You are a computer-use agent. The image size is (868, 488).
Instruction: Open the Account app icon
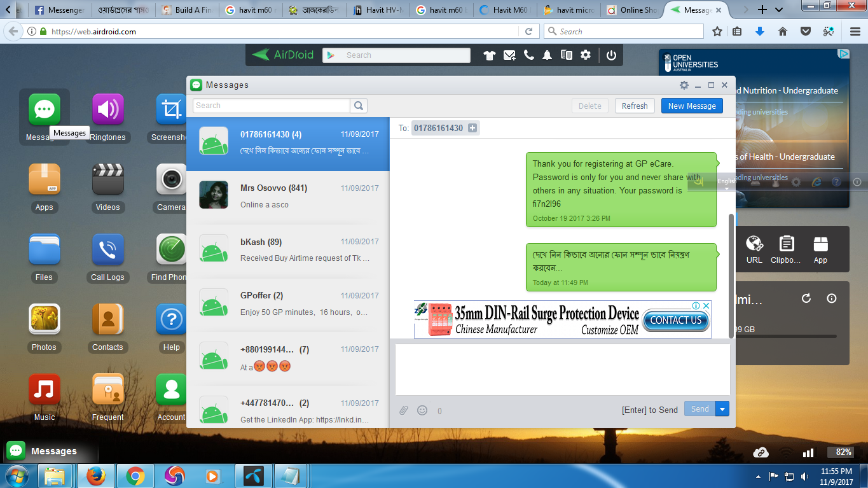coord(171,389)
